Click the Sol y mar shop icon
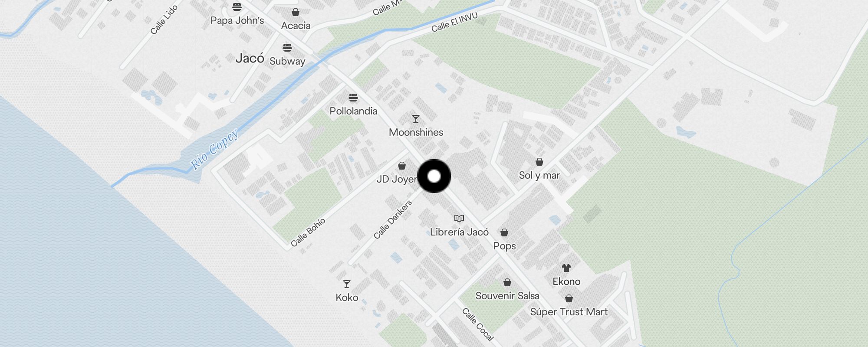 tap(539, 162)
